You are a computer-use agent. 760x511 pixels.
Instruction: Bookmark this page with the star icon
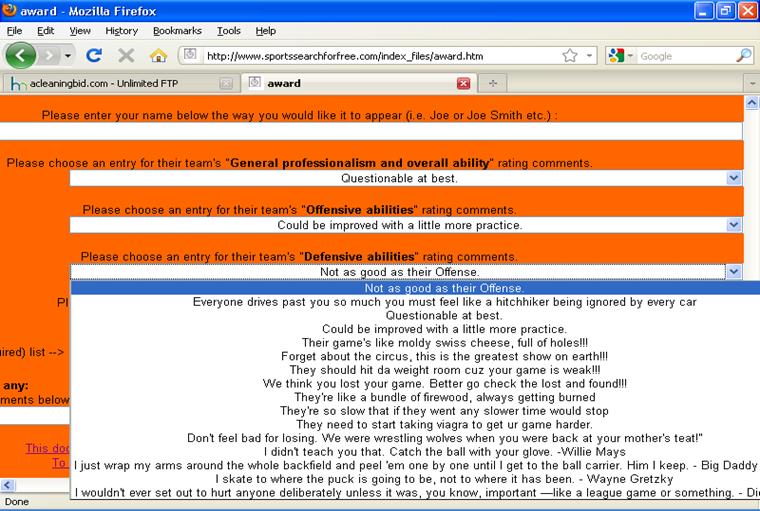click(570, 56)
